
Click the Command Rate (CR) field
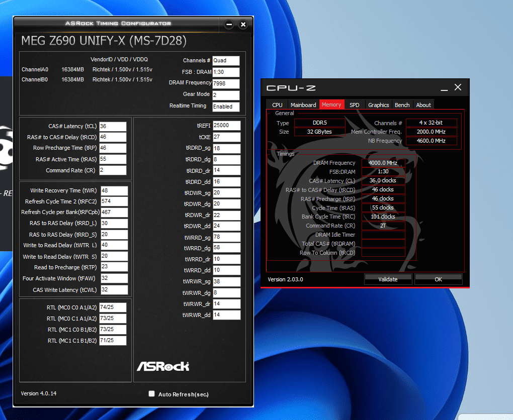pyautogui.click(x=113, y=170)
